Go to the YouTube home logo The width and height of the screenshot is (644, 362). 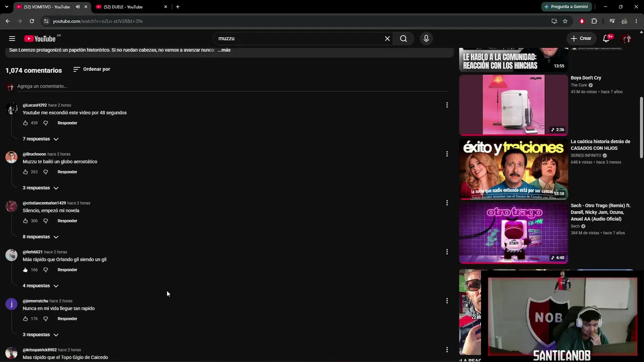click(x=40, y=39)
